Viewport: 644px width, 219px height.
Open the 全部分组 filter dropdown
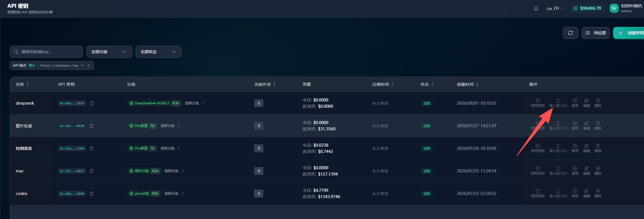[x=109, y=52]
